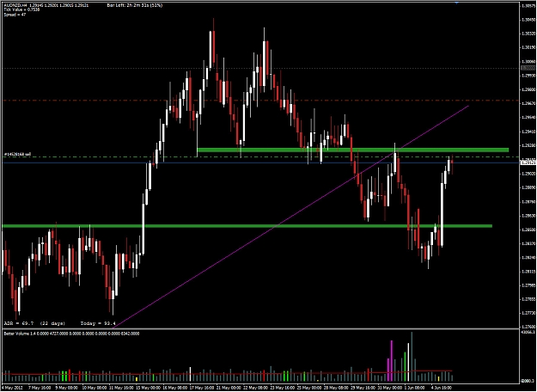Click the tall magenta volume bar
Screen dimensions: 537x392
click(x=392, y=361)
